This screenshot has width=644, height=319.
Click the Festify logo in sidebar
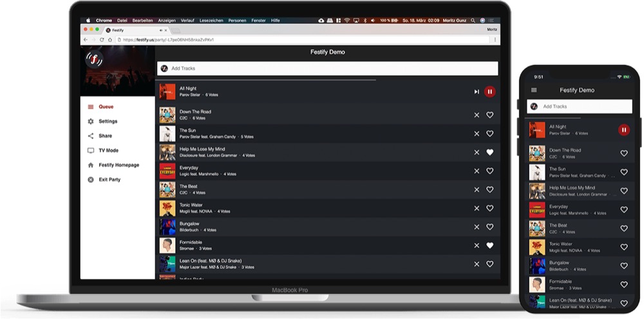[94, 59]
